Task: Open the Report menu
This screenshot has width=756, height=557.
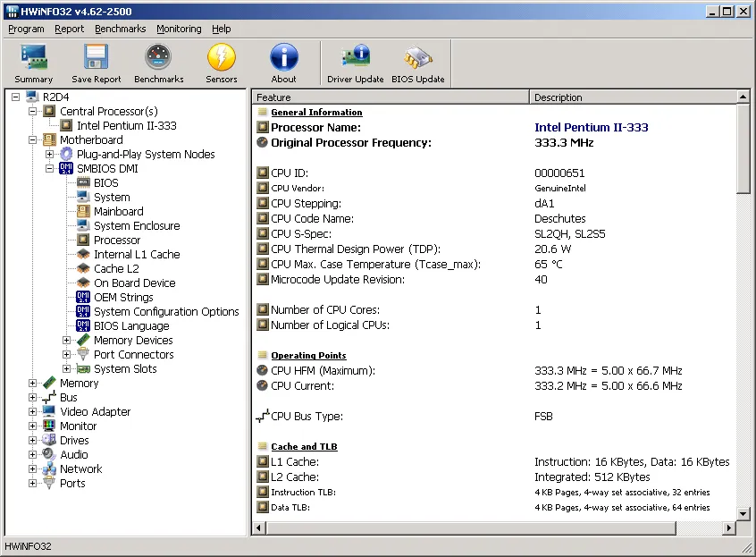Action: 70,29
